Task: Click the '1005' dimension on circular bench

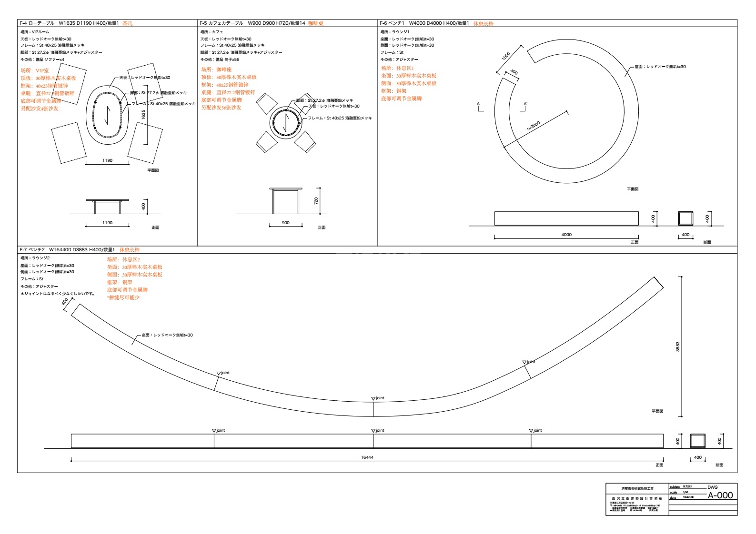Action: click(x=505, y=56)
